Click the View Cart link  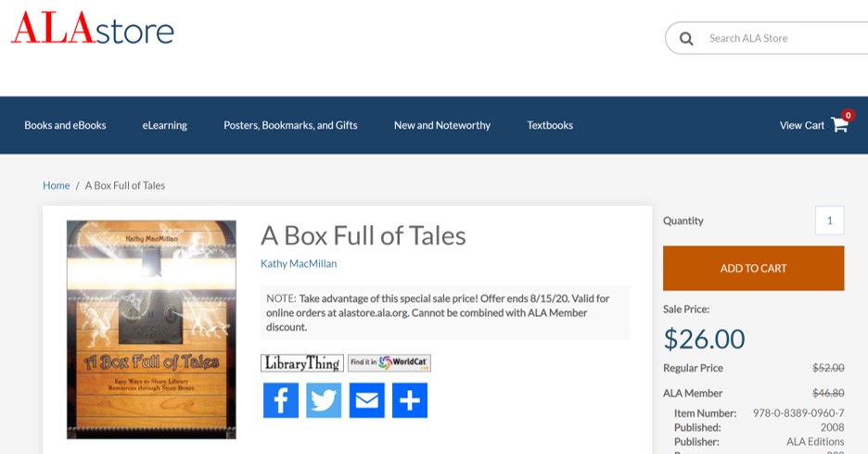pos(801,125)
